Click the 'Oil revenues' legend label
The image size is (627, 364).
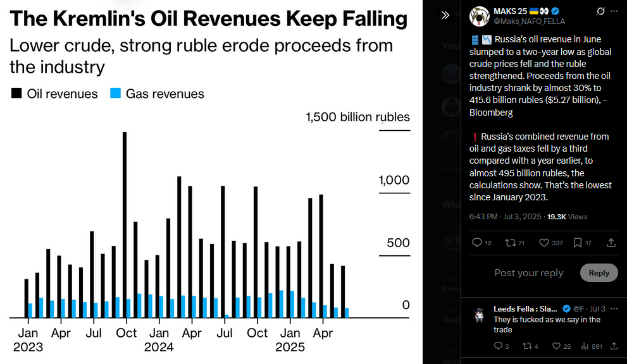coord(62,94)
